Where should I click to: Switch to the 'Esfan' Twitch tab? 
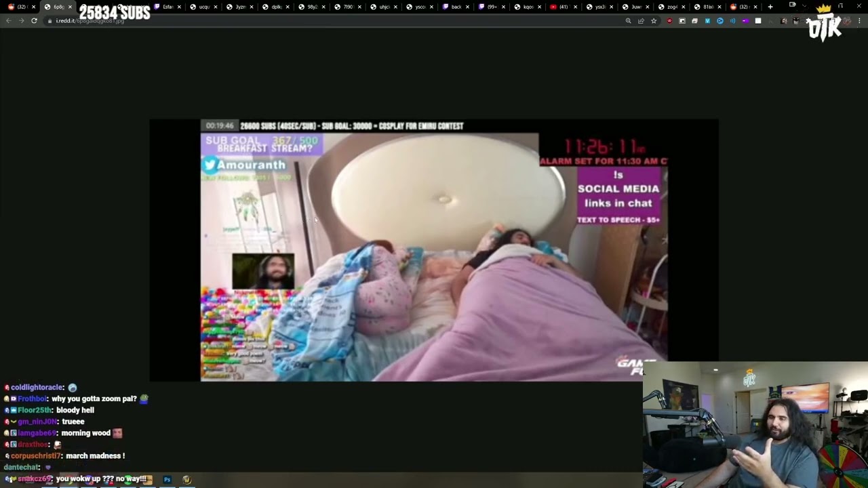click(167, 7)
